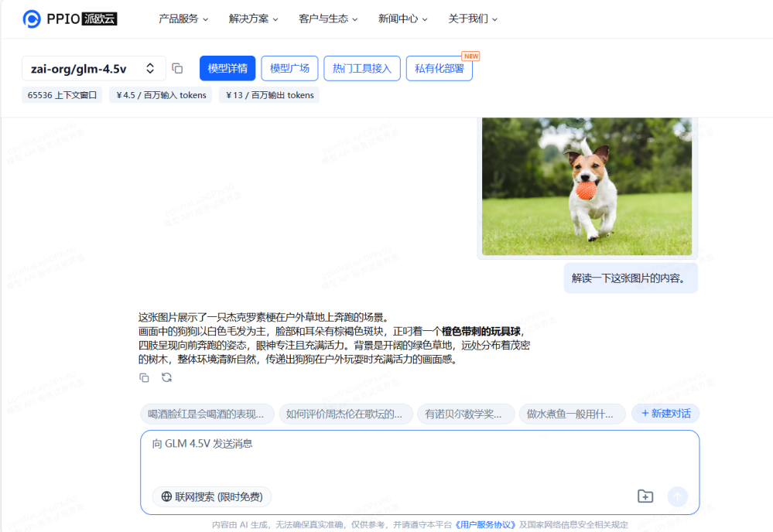Click the running dog image thumbnail

587,186
